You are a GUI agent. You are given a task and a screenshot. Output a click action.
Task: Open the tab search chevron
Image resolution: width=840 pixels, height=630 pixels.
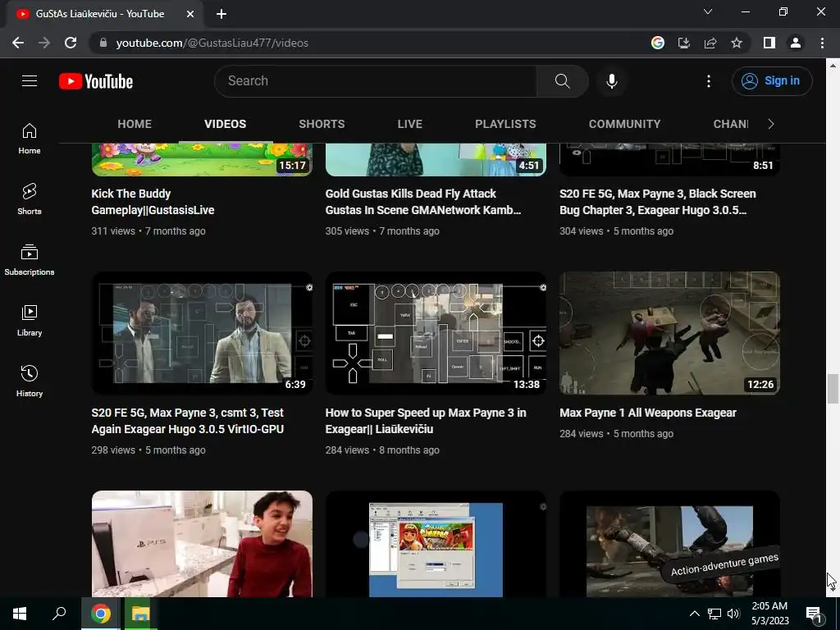(x=708, y=11)
